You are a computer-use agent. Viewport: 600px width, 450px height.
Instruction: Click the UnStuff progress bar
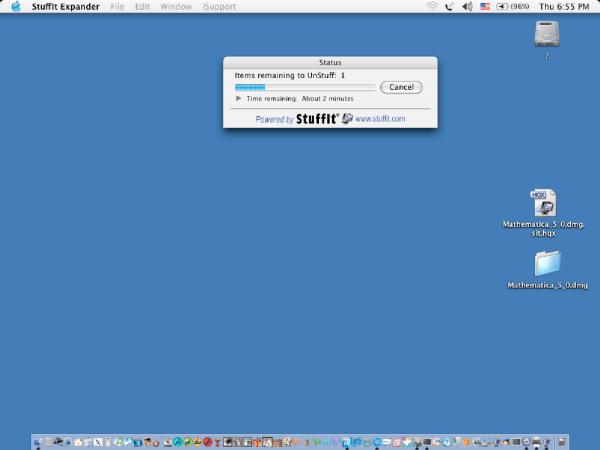(x=304, y=87)
